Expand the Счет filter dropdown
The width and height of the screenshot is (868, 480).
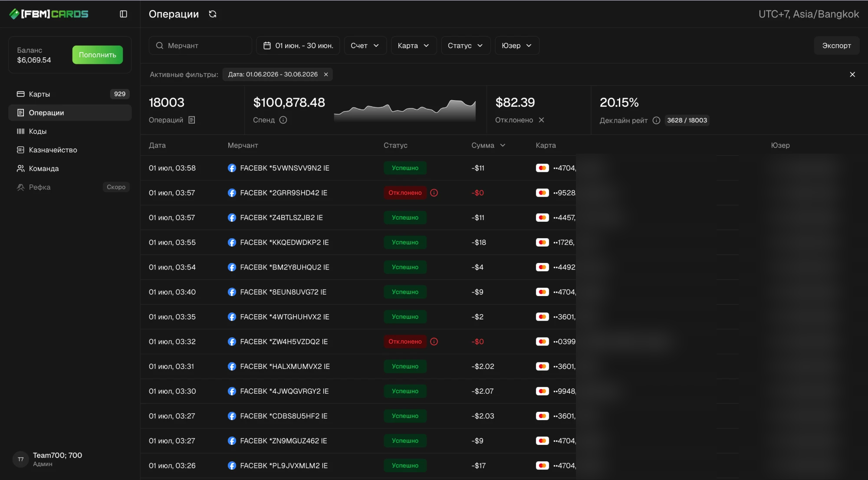[x=365, y=46]
